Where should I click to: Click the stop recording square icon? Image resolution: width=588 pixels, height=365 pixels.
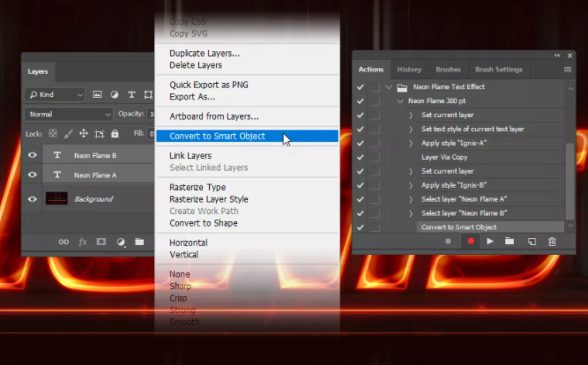pos(448,242)
